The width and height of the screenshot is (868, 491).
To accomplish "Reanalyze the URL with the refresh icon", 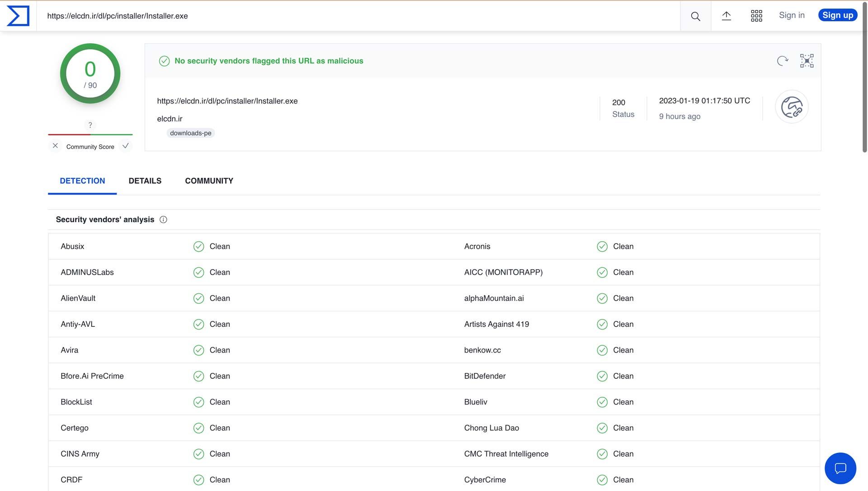I will [x=783, y=61].
